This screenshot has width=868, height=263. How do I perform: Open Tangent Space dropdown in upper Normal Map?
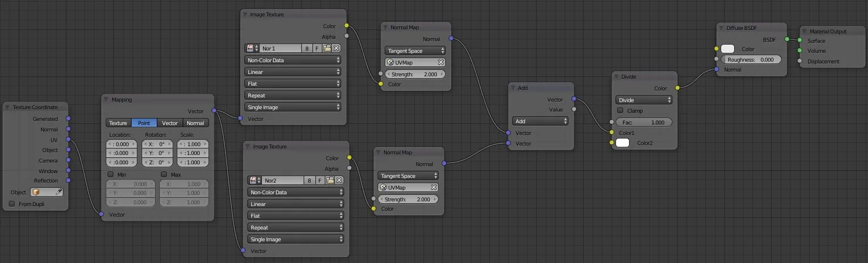[x=415, y=50]
